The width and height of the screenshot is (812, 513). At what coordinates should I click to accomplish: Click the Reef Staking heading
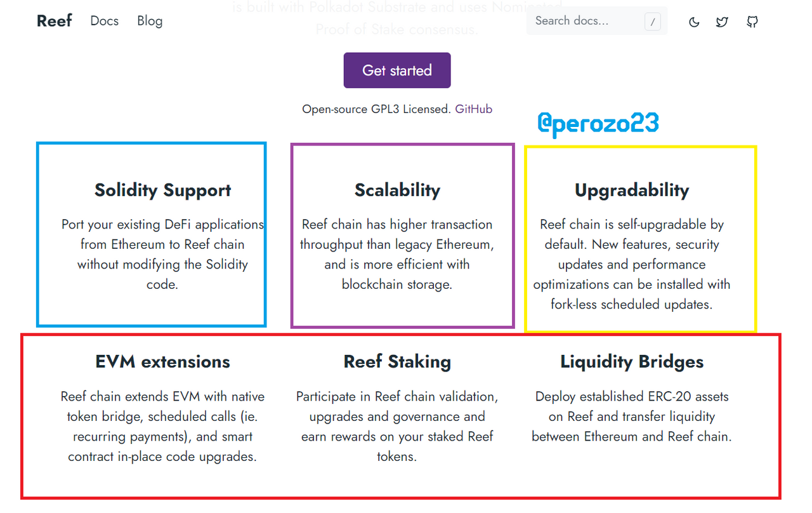tap(397, 362)
